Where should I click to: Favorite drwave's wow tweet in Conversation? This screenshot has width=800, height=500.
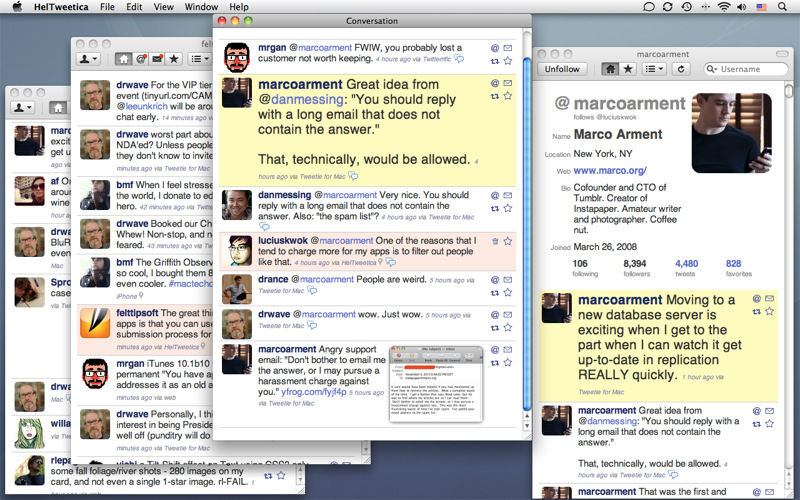(x=508, y=328)
